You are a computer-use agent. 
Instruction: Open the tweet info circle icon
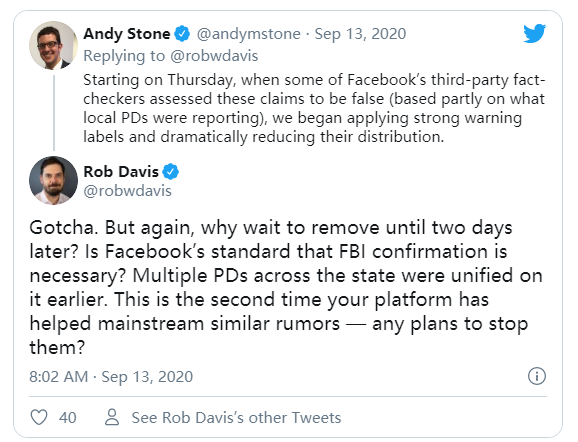click(x=537, y=376)
